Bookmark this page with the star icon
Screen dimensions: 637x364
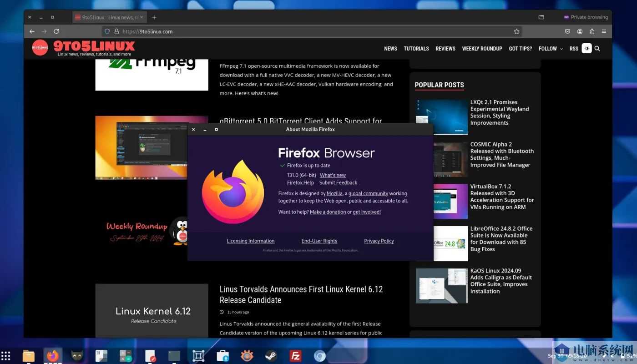pyautogui.click(x=516, y=31)
